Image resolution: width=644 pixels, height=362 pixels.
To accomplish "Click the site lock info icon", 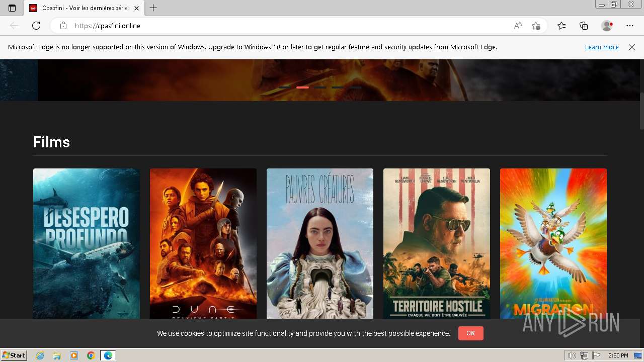I will point(63,26).
